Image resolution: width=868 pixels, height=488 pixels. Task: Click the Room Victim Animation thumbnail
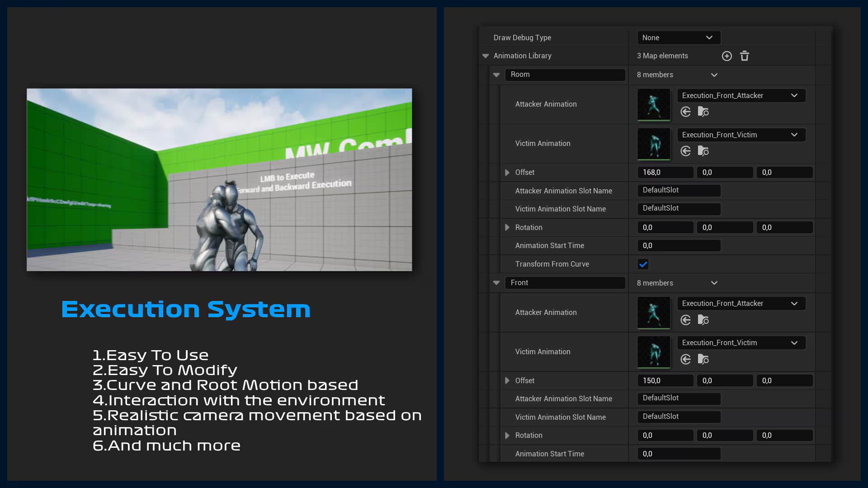653,144
